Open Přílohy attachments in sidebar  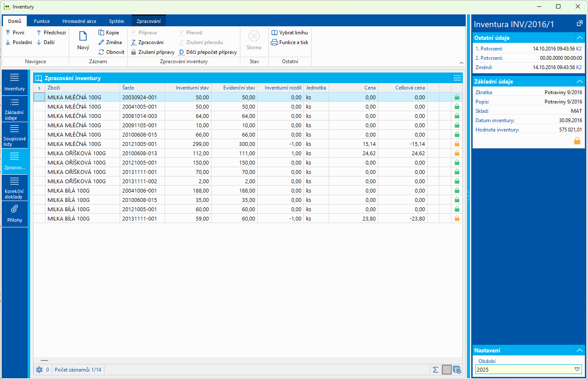(x=14, y=213)
